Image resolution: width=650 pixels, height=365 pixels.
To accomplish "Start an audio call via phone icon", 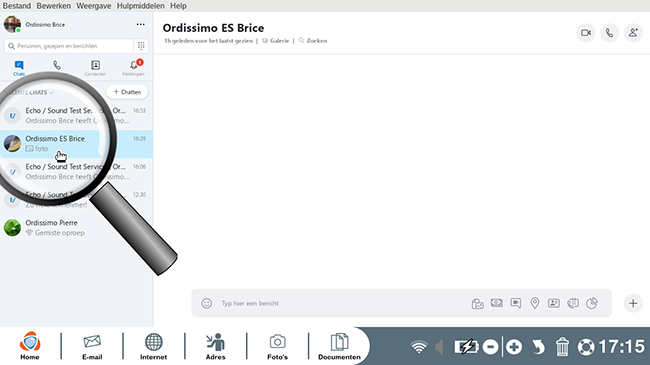I will [609, 33].
